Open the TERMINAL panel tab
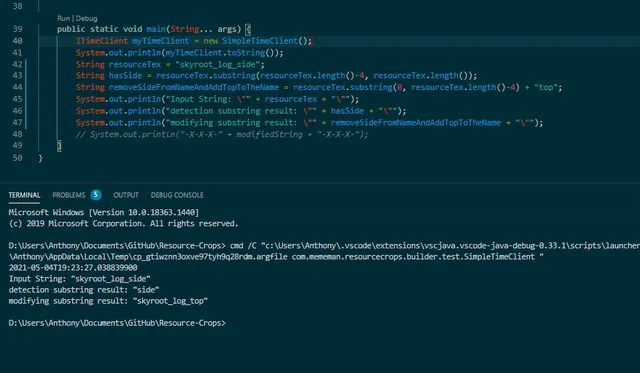The image size is (640, 373). [24, 195]
